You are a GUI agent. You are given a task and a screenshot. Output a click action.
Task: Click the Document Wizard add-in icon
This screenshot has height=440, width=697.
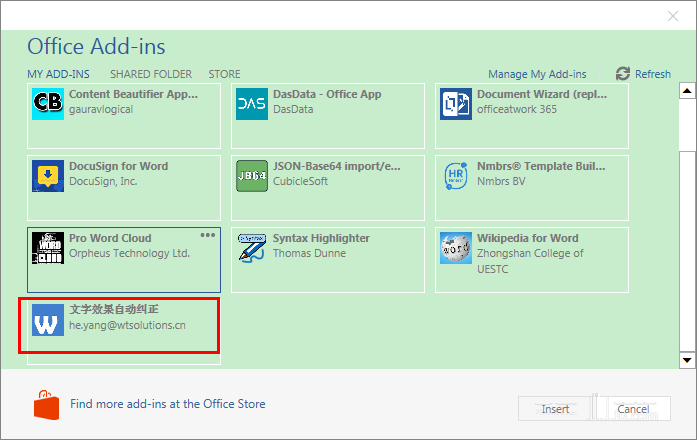pyautogui.click(x=456, y=104)
